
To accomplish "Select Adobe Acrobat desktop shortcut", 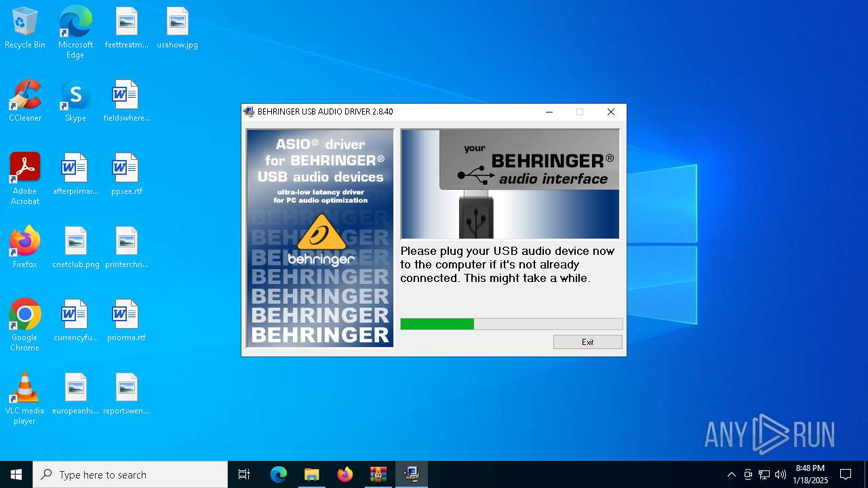I will pyautogui.click(x=25, y=179).
